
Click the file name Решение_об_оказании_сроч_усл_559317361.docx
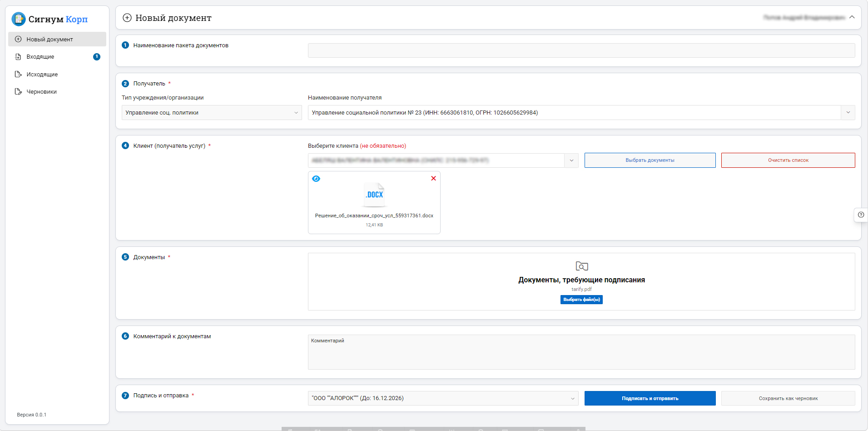374,215
